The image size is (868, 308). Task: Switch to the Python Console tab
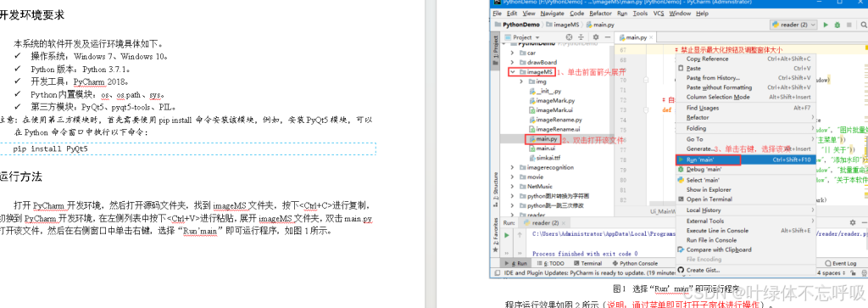point(635,263)
